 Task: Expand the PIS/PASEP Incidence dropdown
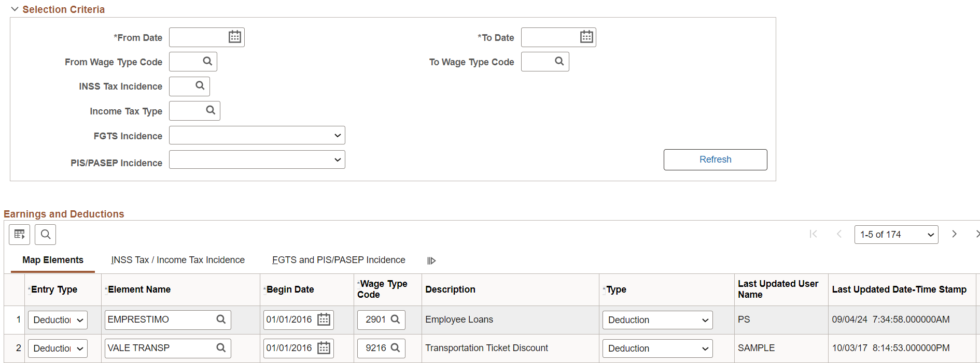[257, 159]
